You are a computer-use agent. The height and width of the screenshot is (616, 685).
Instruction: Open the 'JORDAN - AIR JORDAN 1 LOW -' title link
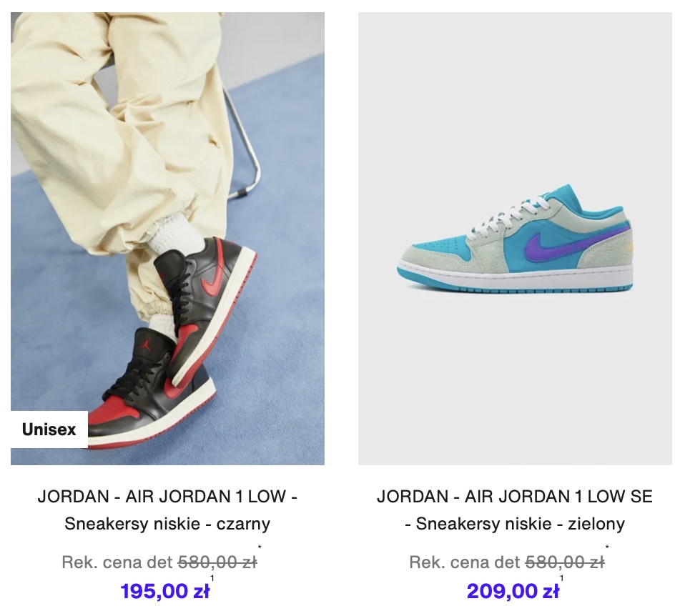click(x=167, y=497)
